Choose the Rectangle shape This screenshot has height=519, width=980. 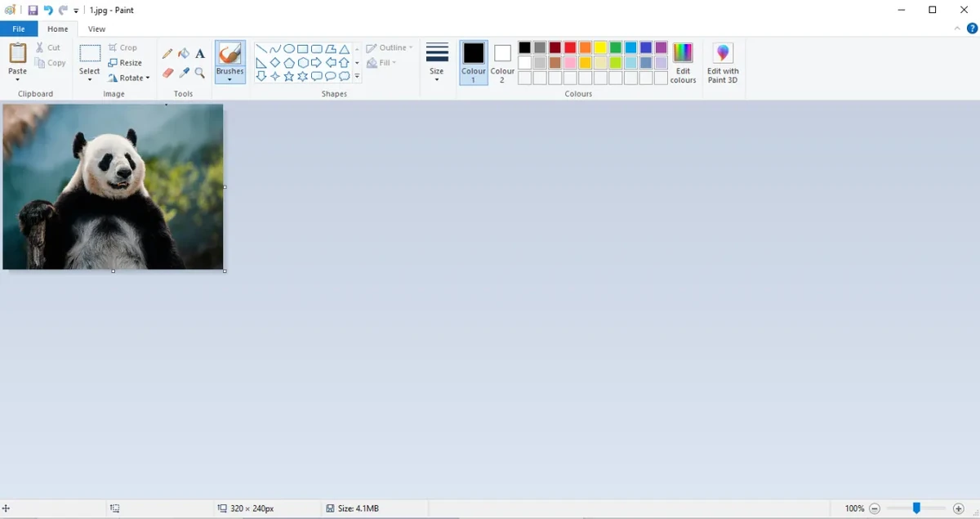coord(303,49)
